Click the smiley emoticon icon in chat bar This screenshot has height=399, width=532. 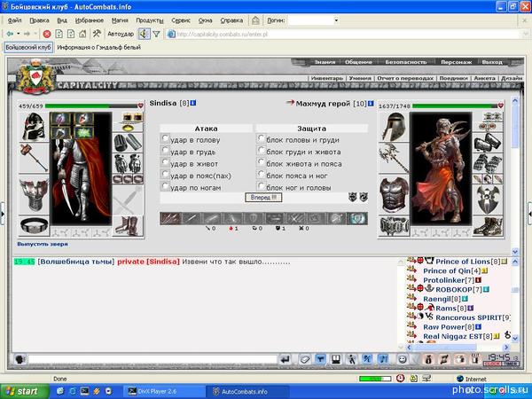click(x=403, y=359)
